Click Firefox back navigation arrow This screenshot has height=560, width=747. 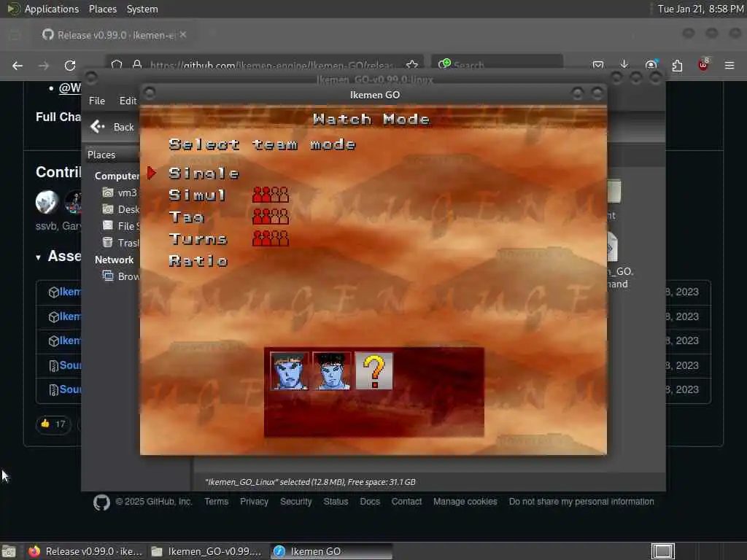coord(18,66)
